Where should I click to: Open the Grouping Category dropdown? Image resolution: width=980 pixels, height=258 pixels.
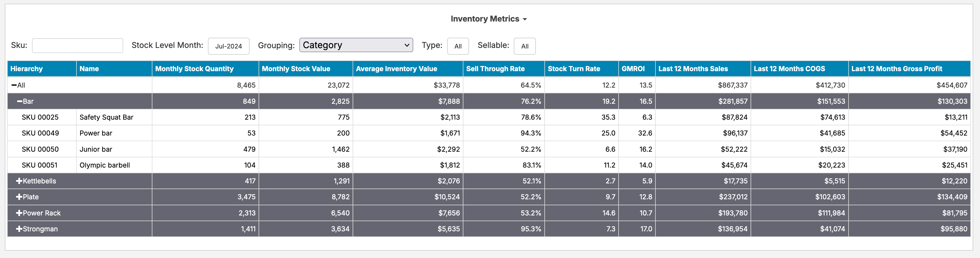tap(356, 45)
